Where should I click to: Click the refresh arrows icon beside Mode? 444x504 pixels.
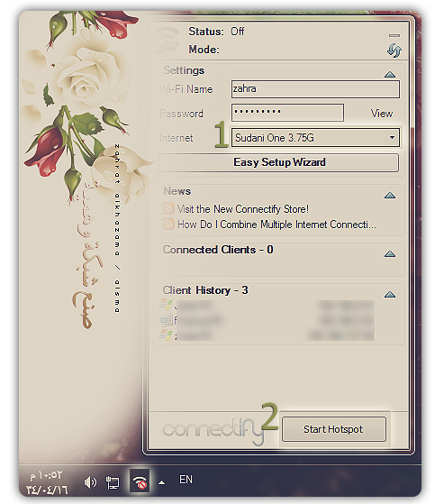(394, 50)
